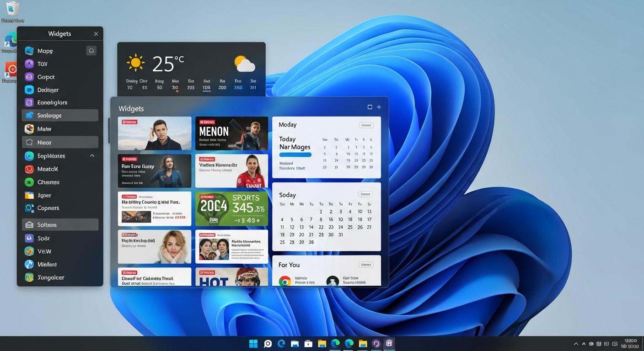Launch Microsoft Edge from the taskbar
The width and height of the screenshot is (644, 351).
click(x=281, y=343)
